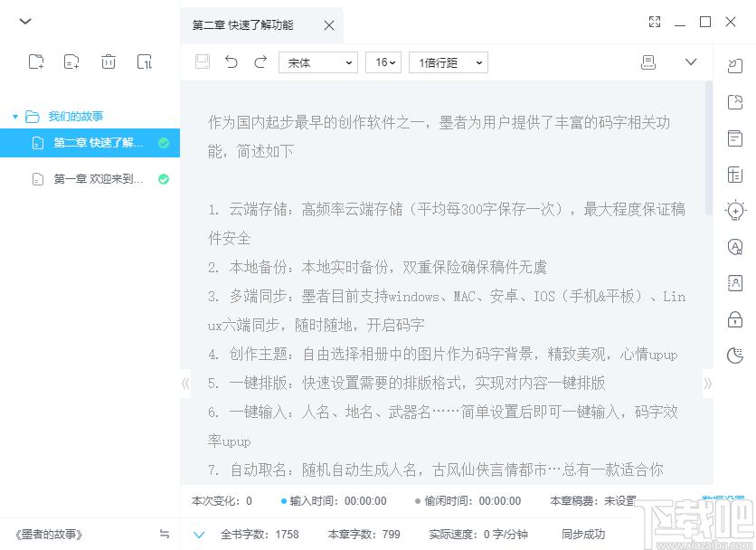Click 实际速度: 0 字/分钟 status
The image size is (756, 550).
(x=478, y=535)
